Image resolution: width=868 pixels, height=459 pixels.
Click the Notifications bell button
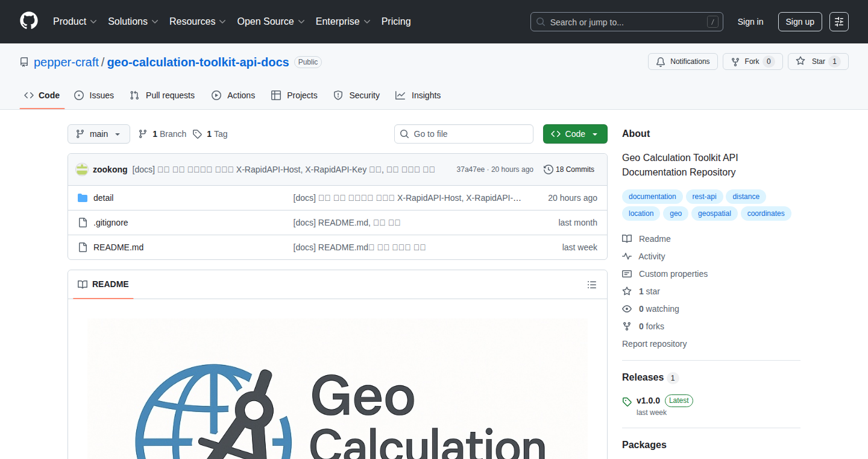click(683, 62)
